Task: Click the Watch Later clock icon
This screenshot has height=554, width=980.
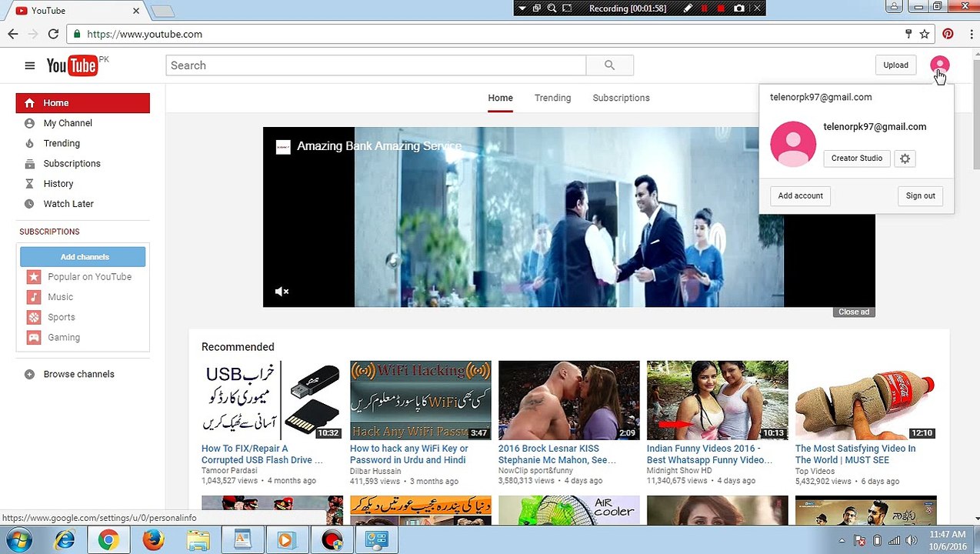Action: pos(29,204)
